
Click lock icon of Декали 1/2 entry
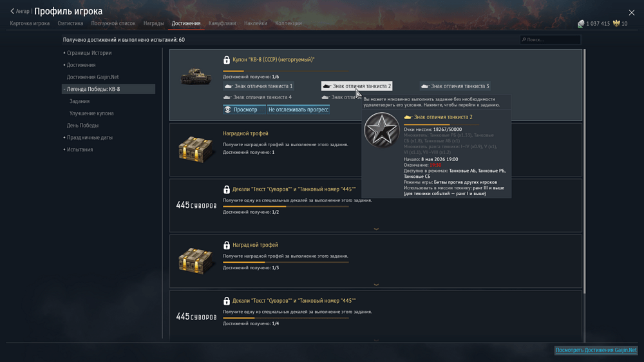point(226,189)
